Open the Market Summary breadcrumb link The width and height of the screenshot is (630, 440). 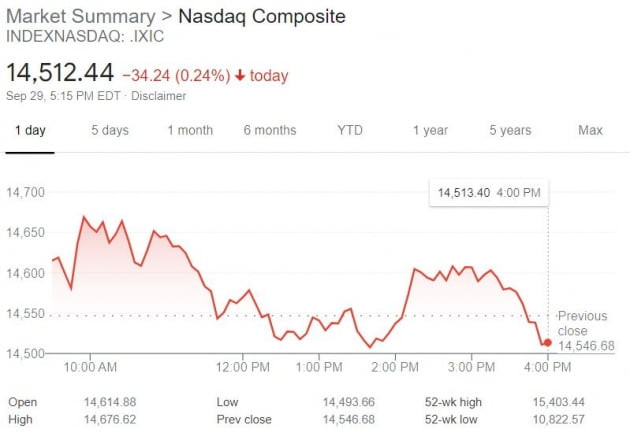click(x=81, y=16)
